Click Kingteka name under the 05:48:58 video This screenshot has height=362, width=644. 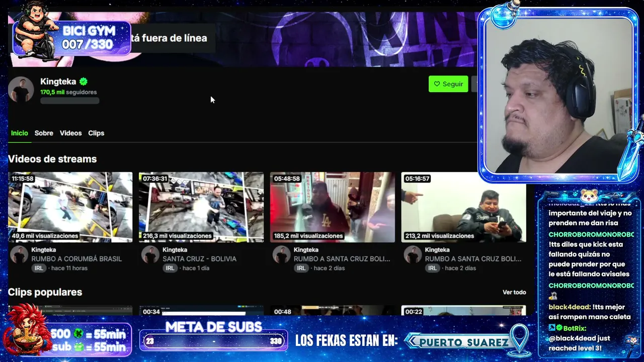coord(306,250)
